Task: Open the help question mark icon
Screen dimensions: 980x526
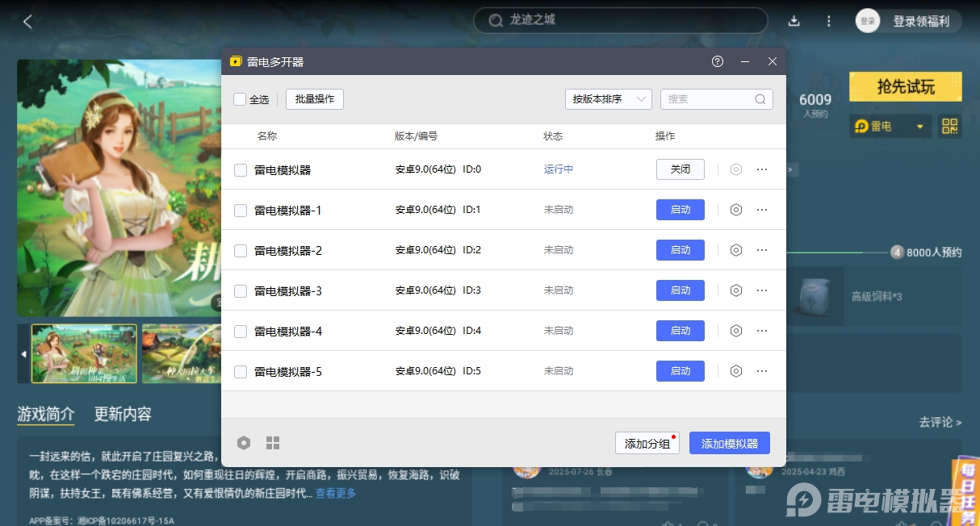Action: pyautogui.click(x=718, y=61)
